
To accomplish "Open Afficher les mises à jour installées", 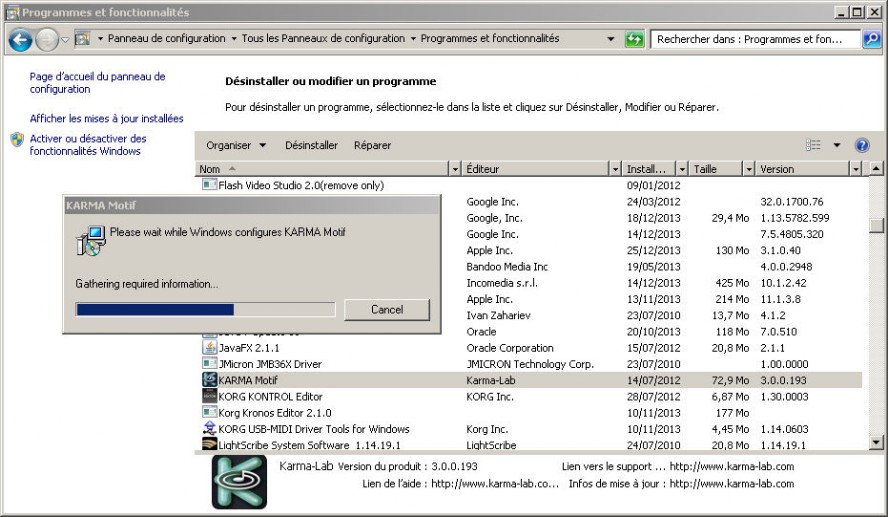I will (x=106, y=118).
